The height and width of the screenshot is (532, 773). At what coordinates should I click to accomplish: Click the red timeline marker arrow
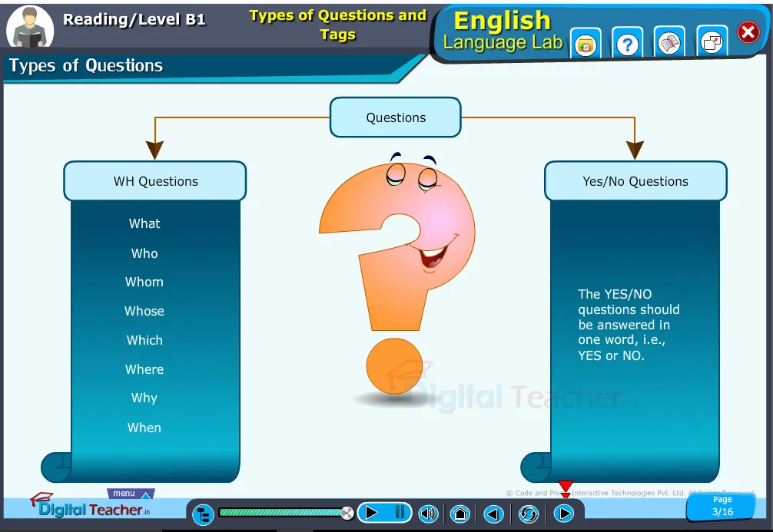[x=566, y=487]
